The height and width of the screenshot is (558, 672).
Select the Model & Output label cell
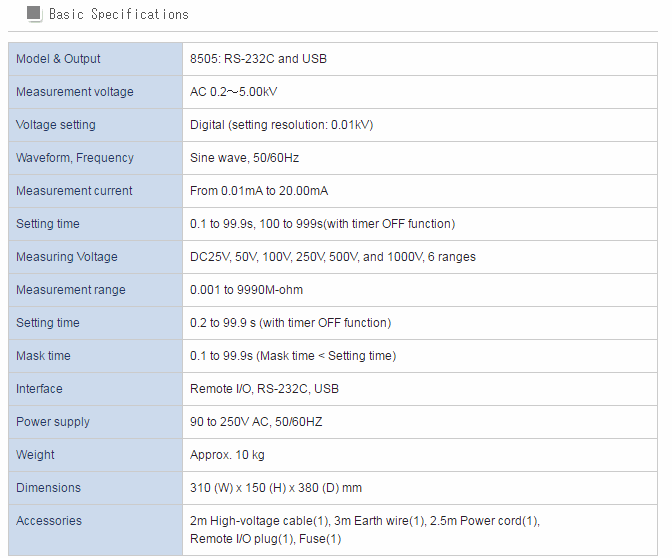pos(58,59)
